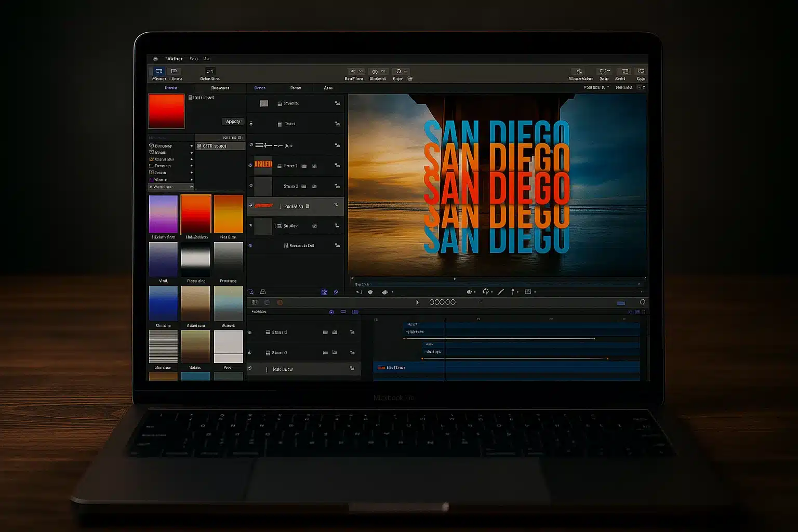This screenshot has width=798, height=532.
Task: Click the circle icon in the center toolbar
Action: (x=398, y=71)
